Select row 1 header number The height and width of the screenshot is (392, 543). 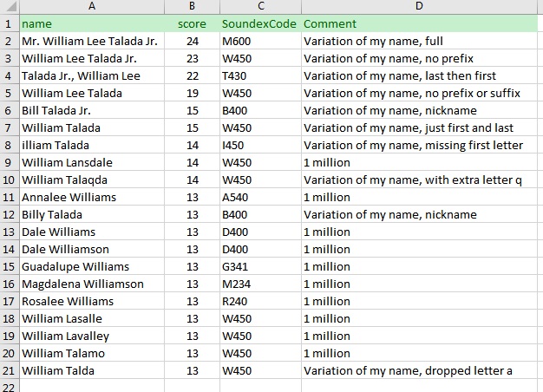coord(9,24)
